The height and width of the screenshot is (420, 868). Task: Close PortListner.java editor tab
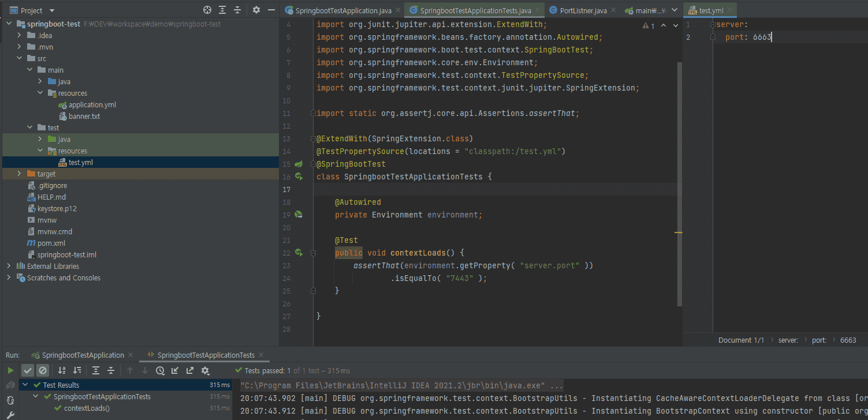(x=614, y=10)
